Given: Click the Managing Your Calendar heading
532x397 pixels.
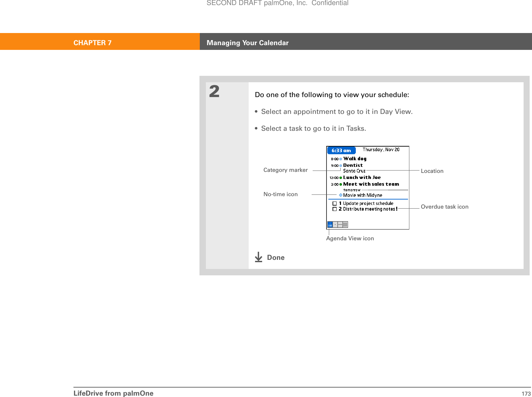Looking at the screenshot, I should (247, 43).
